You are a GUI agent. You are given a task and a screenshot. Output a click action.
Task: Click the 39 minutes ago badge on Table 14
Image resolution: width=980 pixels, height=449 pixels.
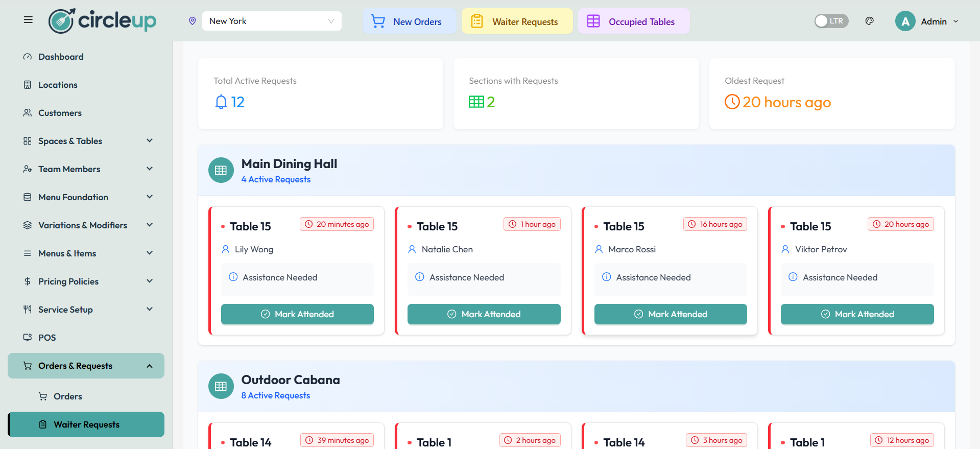click(x=337, y=440)
